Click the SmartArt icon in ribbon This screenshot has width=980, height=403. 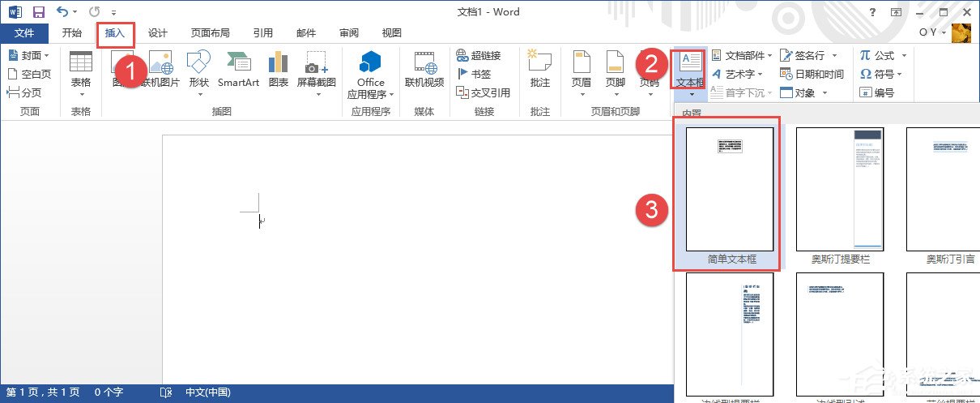point(238,63)
